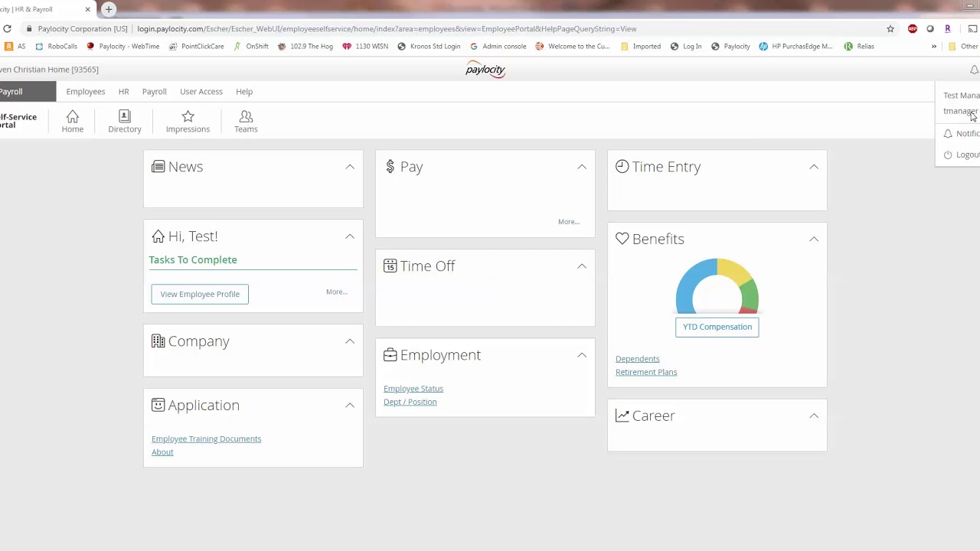980x551 pixels.
Task: Collapse the Company panel
Action: (350, 341)
